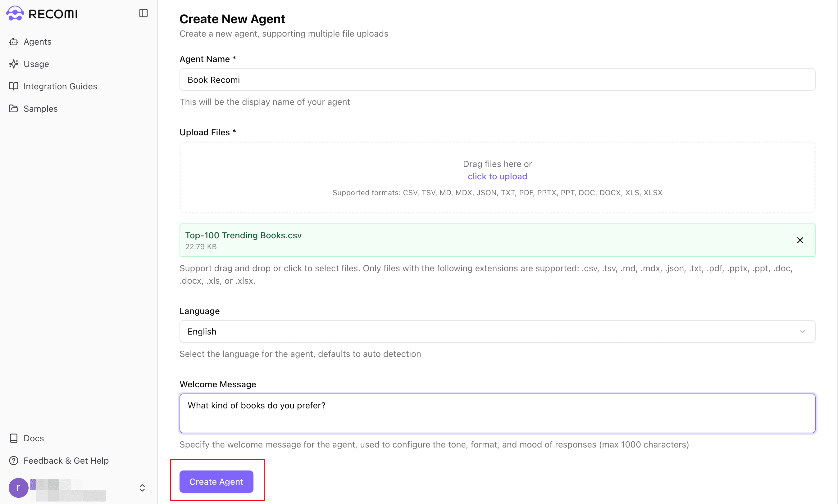The height and width of the screenshot is (504, 838).
Task: Click the Usage sparkle icon
Action: click(14, 64)
